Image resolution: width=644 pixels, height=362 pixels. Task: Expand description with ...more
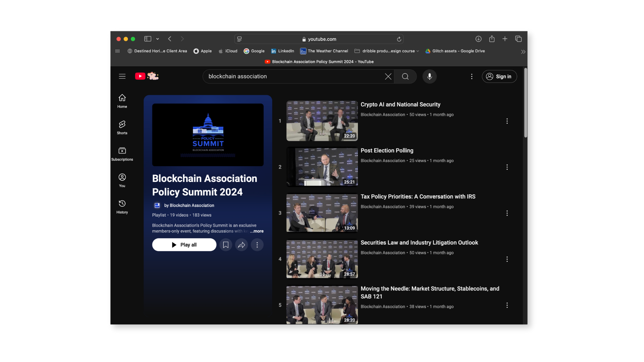coord(257,231)
